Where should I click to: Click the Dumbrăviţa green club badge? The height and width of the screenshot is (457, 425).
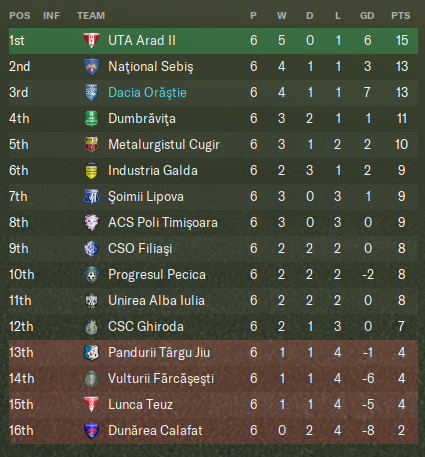point(91,118)
